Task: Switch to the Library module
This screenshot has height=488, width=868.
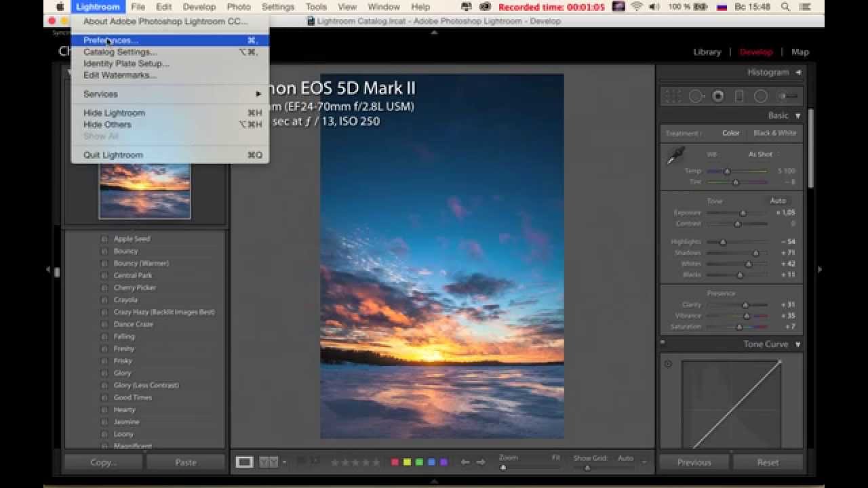Action: (x=707, y=52)
